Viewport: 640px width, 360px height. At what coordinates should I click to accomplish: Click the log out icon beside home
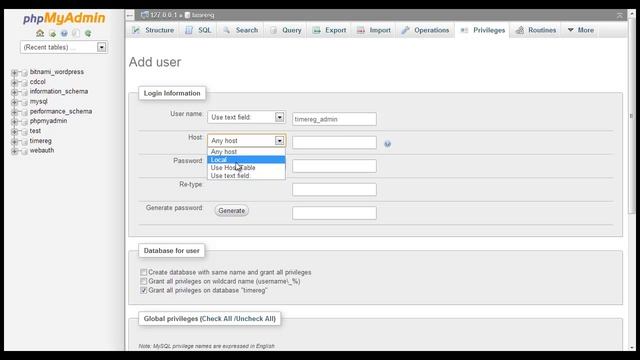coord(53,33)
